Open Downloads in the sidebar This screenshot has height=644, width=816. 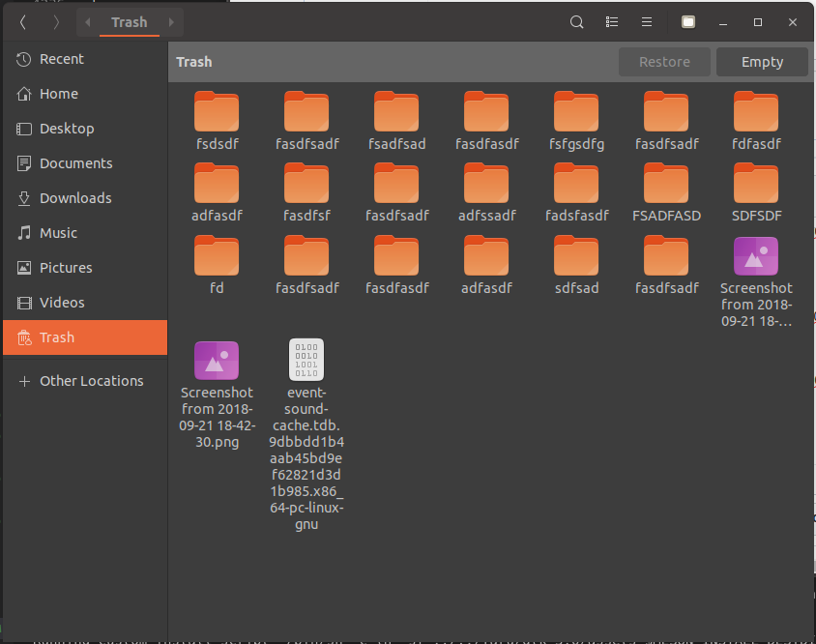pyautogui.click(x=85, y=198)
